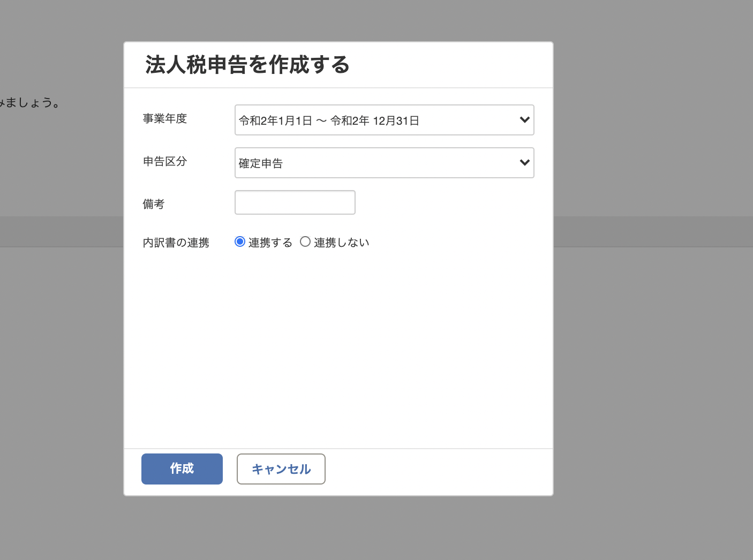Click the 連携する label text
Image resolution: width=753 pixels, height=560 pixels.
[x=270, y=243]
